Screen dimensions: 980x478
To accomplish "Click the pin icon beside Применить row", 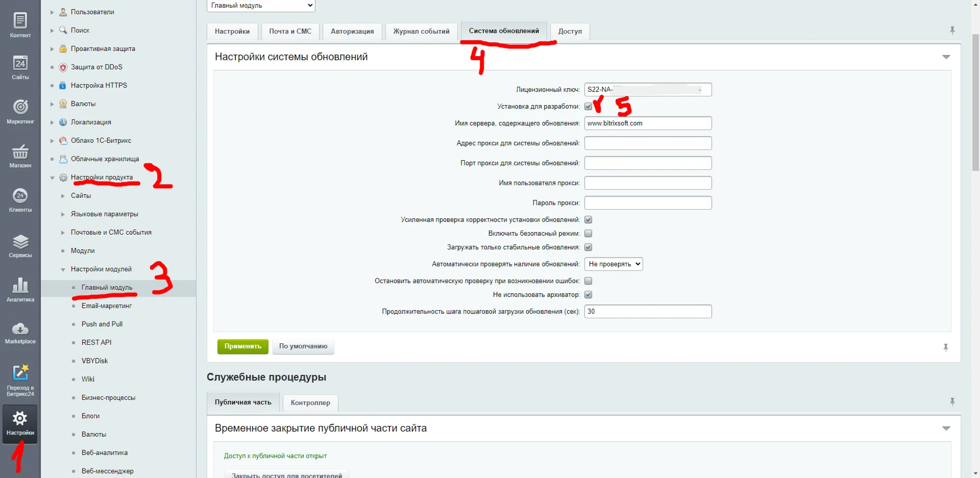I will click(x=946, y=347).
